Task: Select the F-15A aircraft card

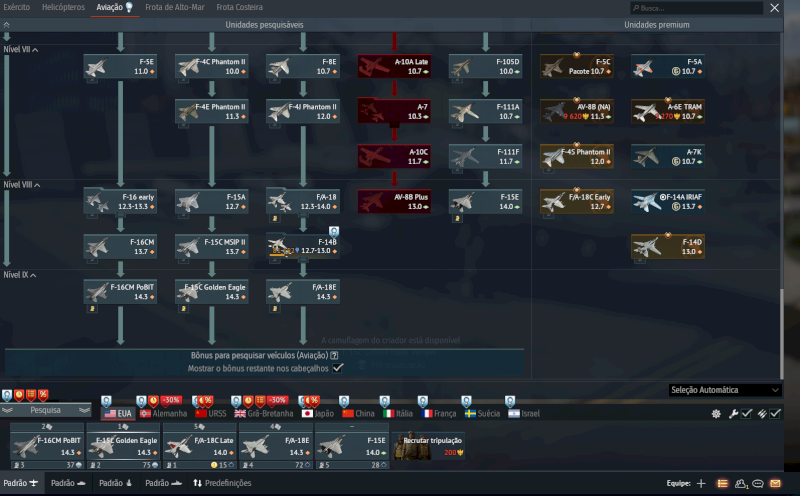Action: [x=212, y=202]
